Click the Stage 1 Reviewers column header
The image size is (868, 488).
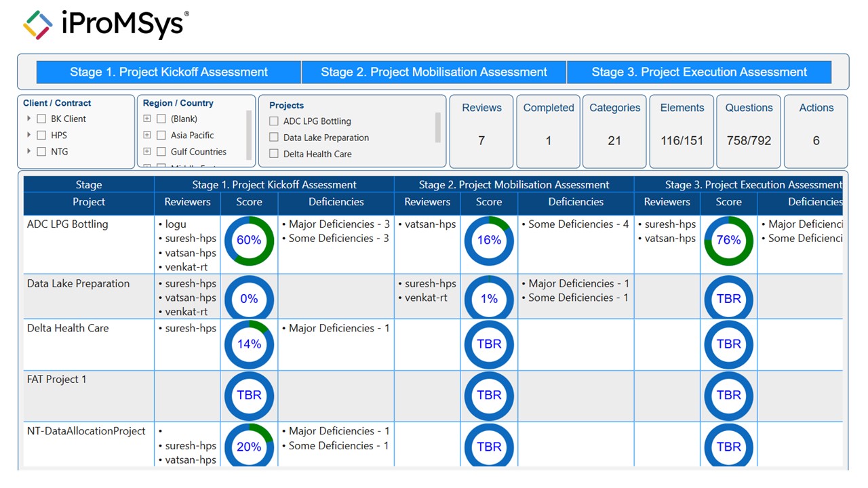click(188, 202)
